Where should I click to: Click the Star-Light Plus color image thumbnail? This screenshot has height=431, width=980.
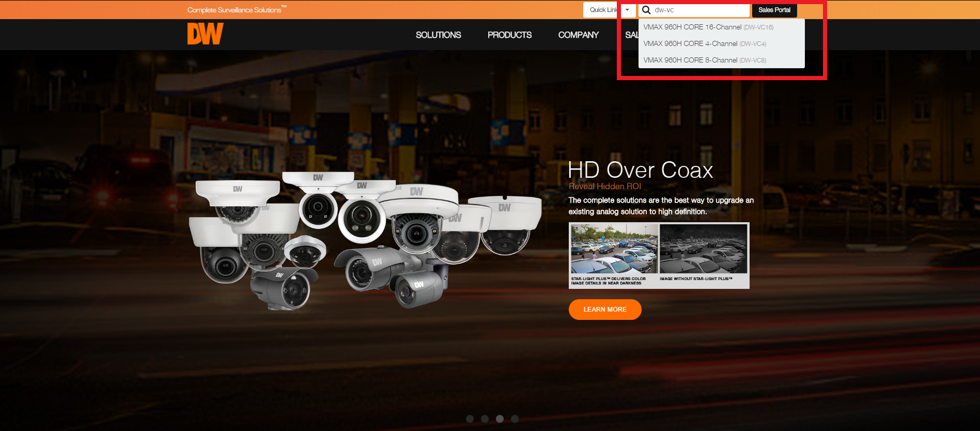(x=614, y=249)
